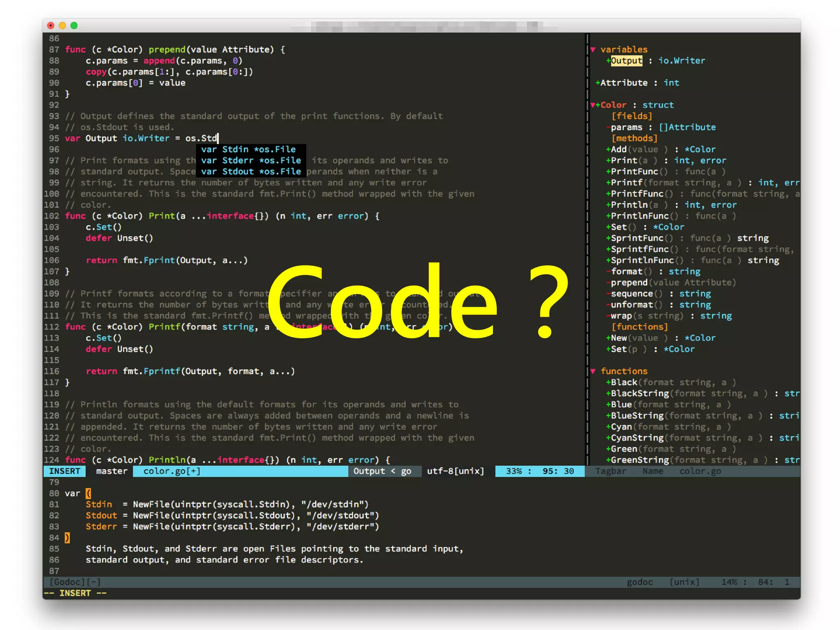Click the INSERT mode indicator in statusline
Viewport: 840px width, 630px height.
pyautogui.click(x=64, y=471)
